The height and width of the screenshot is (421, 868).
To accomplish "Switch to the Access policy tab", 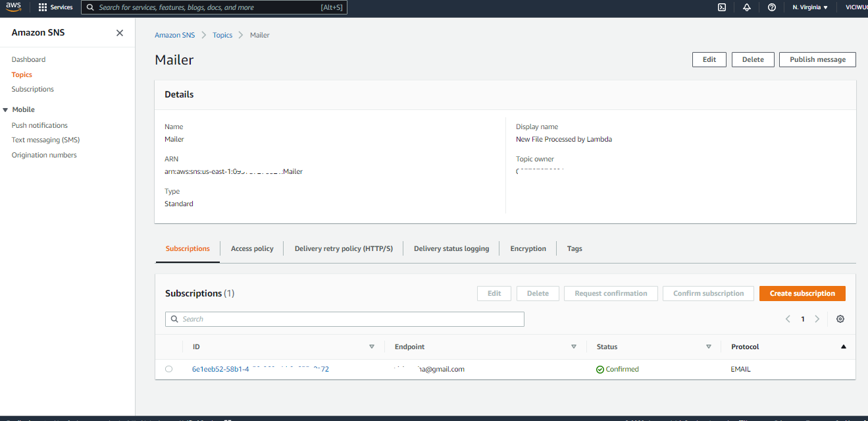I will coord(252,248).
